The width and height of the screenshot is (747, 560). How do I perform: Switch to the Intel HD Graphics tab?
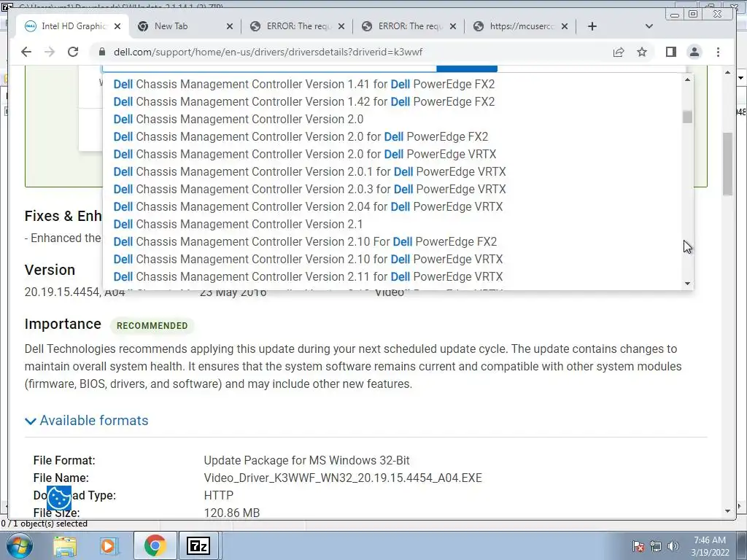click(x=71, y=26)
